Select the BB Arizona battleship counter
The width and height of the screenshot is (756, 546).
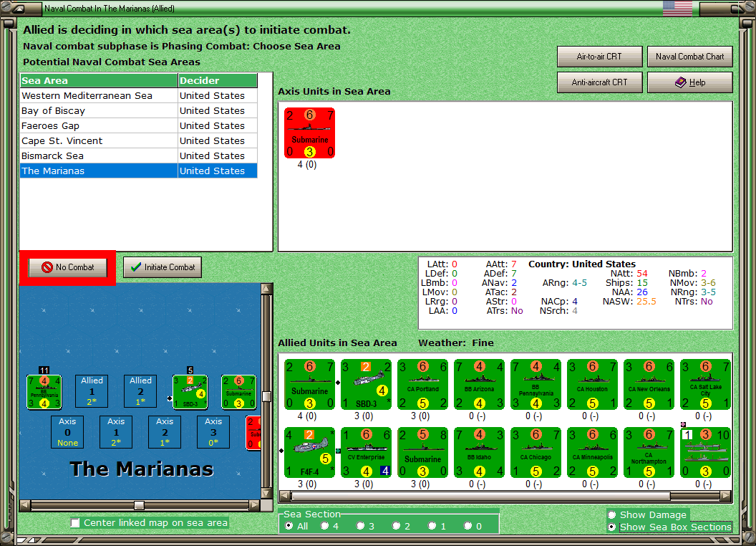point(479,385)
